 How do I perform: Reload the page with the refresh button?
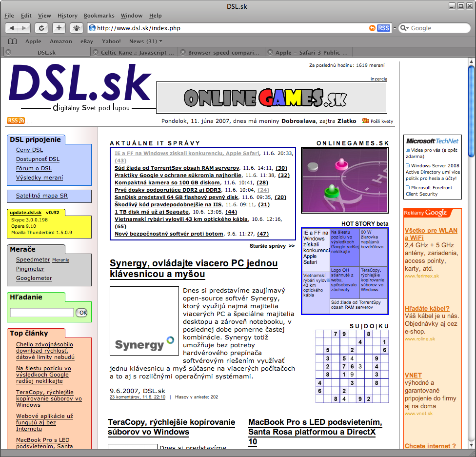pyautogui.click(x=41, y=28)
